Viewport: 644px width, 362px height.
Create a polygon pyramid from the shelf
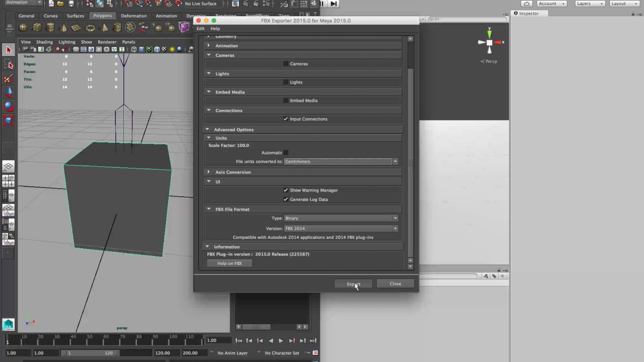point(104,28)
